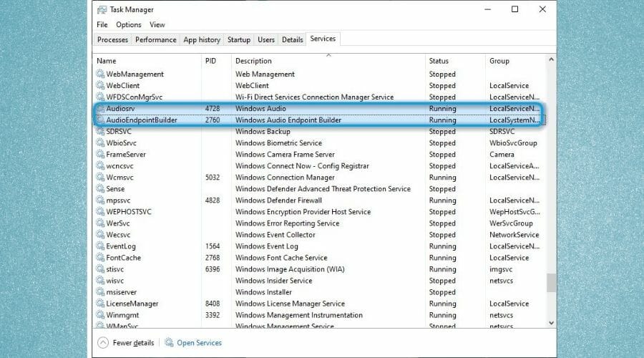Switch to the Users tab

click(x=265, y=39)
